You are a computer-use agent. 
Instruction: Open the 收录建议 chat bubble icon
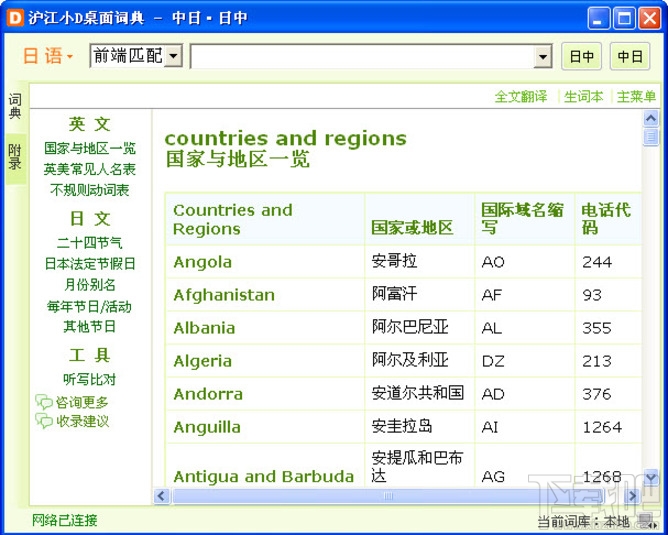tap(43, 421)
